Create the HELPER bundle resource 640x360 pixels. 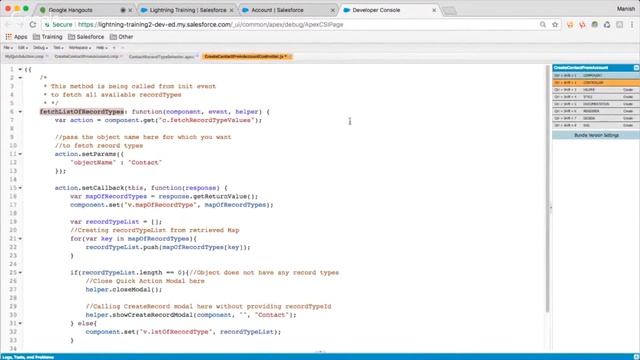pos(628,90)
